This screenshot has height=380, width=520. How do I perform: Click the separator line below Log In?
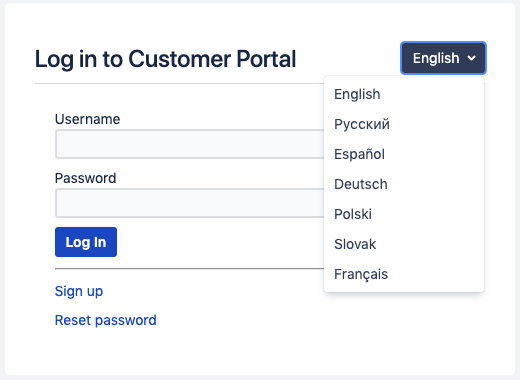click(x=189, y=268)
